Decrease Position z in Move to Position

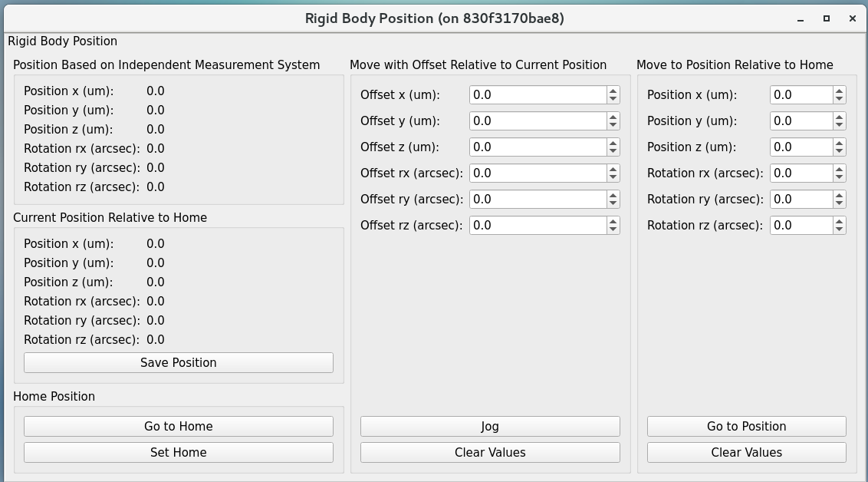[x=840, y=151]
